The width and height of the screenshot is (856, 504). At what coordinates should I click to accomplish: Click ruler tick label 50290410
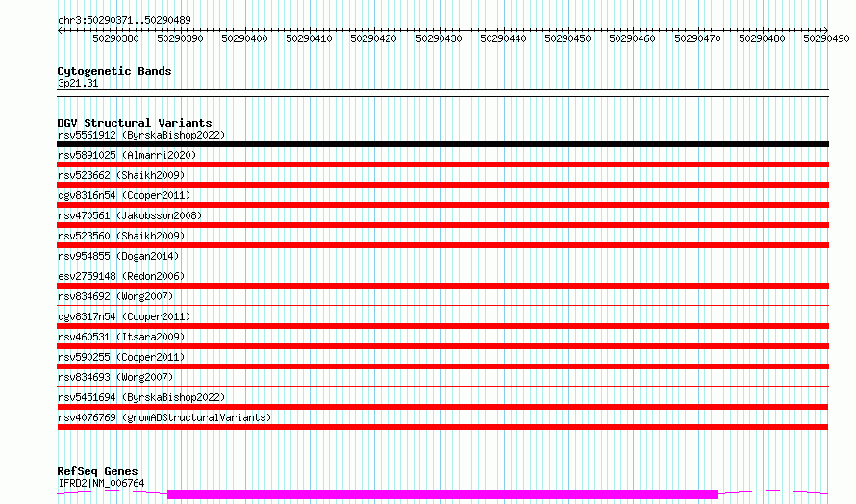click(x=309, y=38)
